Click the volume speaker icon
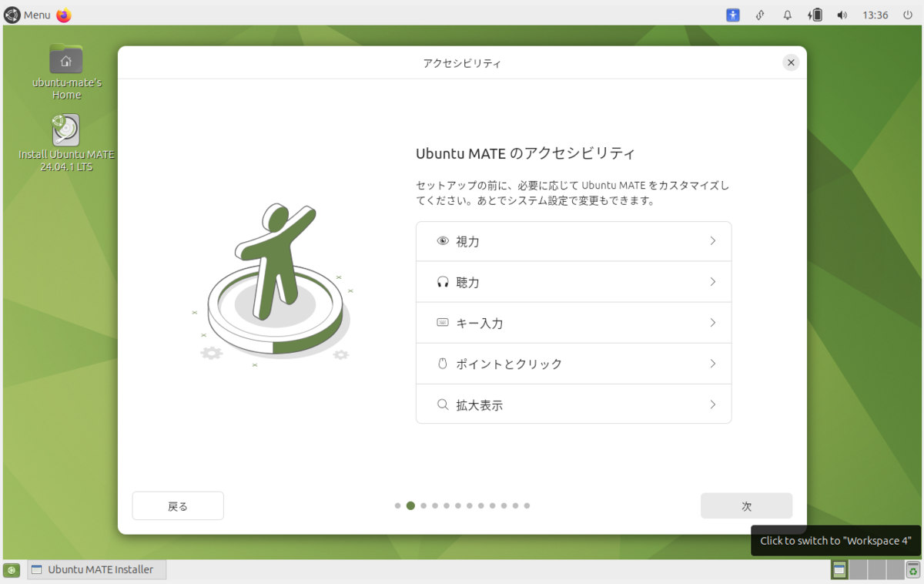This screenshot has height=584, width=924. [x=842, y=15]
